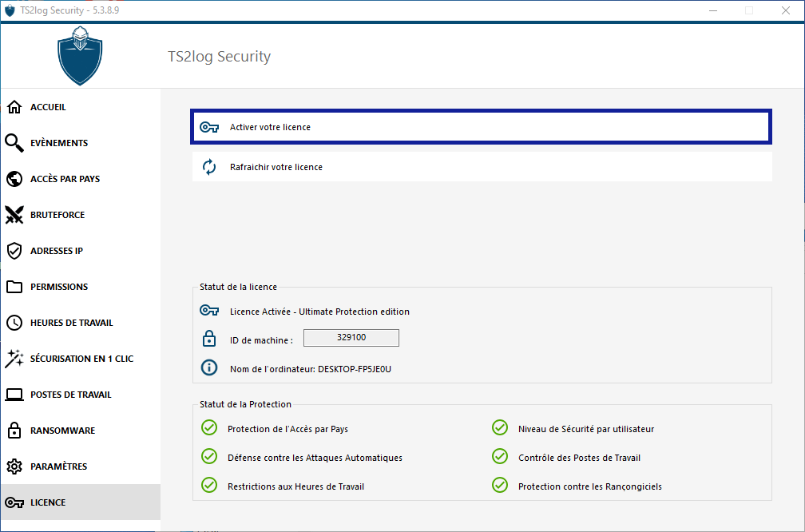This screenshot has width=805, height=532.
Task: Open the ADRESSES IP section
Action: pos(81,251)
